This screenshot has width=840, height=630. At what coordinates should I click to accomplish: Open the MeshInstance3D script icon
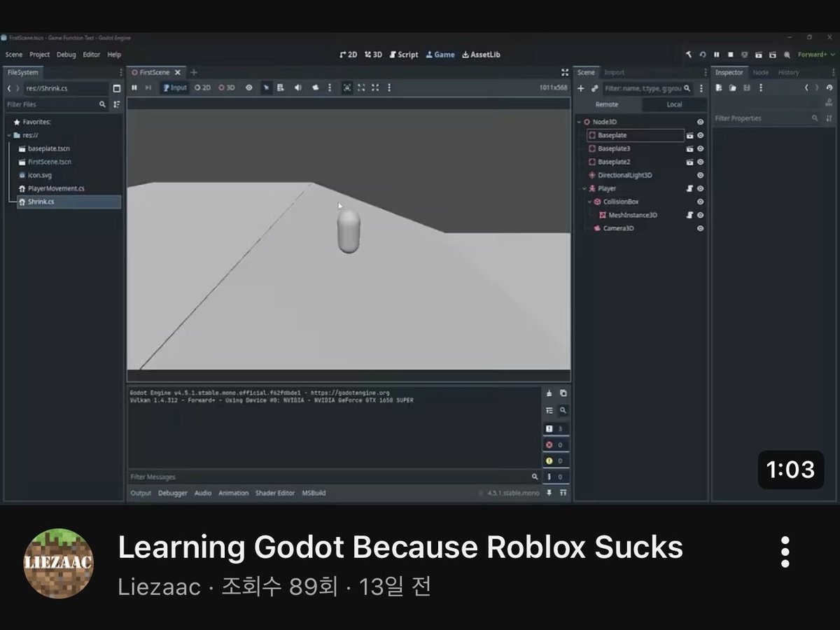click(x=689, y=215)
